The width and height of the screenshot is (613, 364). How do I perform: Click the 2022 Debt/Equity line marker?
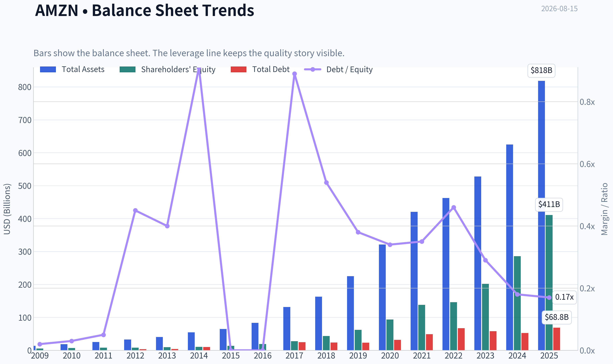[x=454, y=207]
